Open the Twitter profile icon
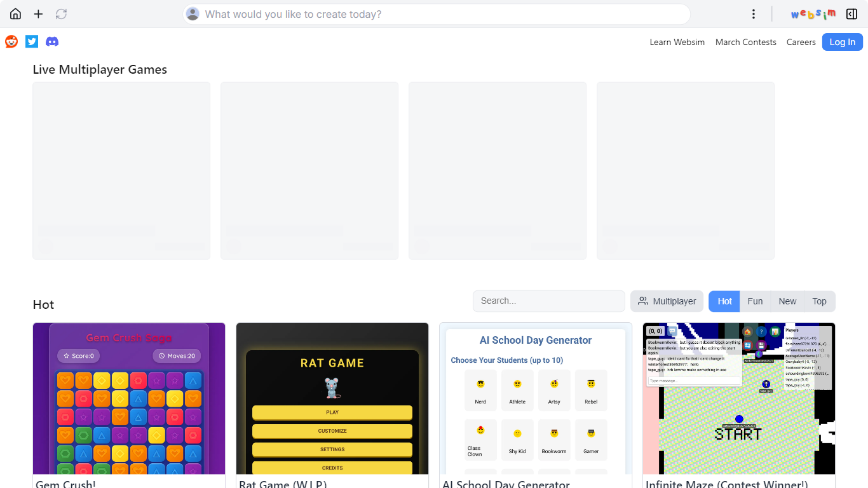Image resolution: width=868 pixels, height=488 pixels. pyautogui.click(x=32, y=41)
